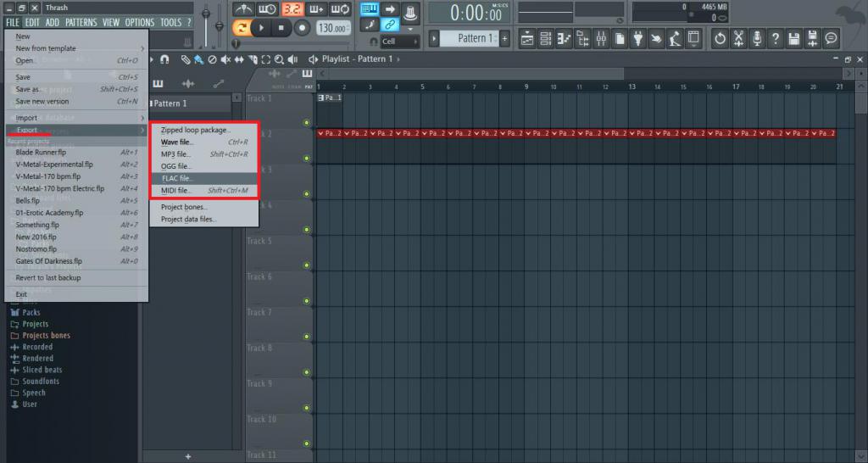
Task: Click the Record transport button
Action: tap(302, 27)
